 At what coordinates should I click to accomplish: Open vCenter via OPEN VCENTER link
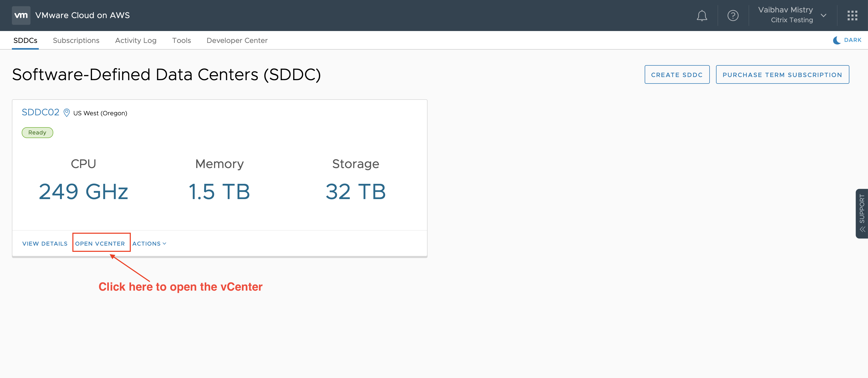tap(100, 243)
